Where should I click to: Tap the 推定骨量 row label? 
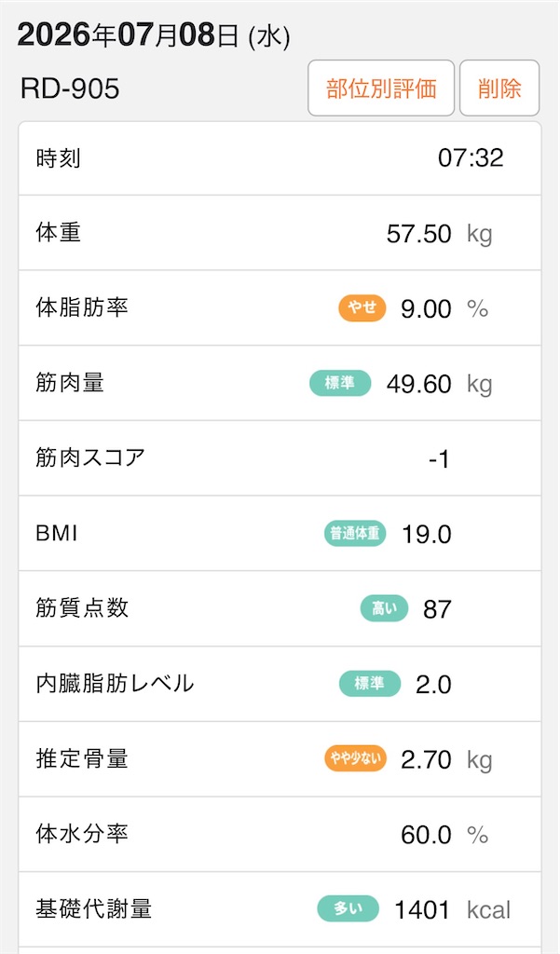(x=82, y=758)
